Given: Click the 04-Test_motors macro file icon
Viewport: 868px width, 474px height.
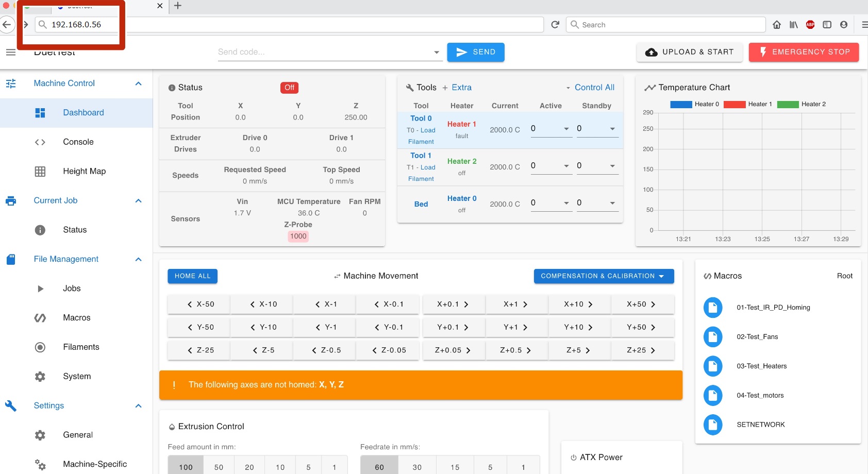Looking at the screenshot, I should [713, 396].
